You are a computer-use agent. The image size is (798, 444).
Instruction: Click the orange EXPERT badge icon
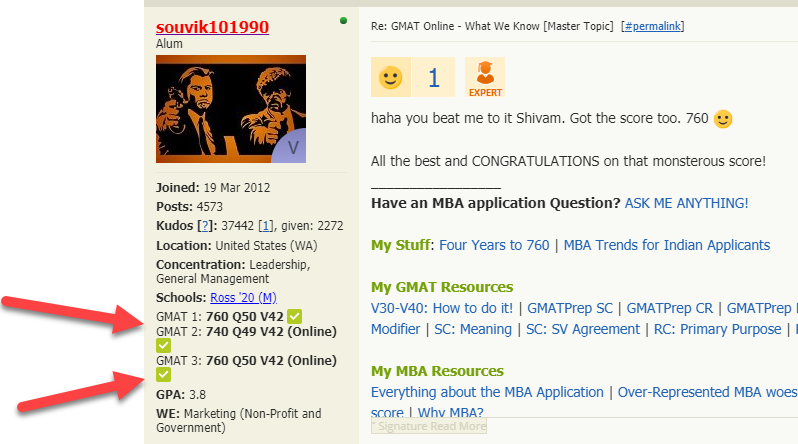tap(485, 78)
